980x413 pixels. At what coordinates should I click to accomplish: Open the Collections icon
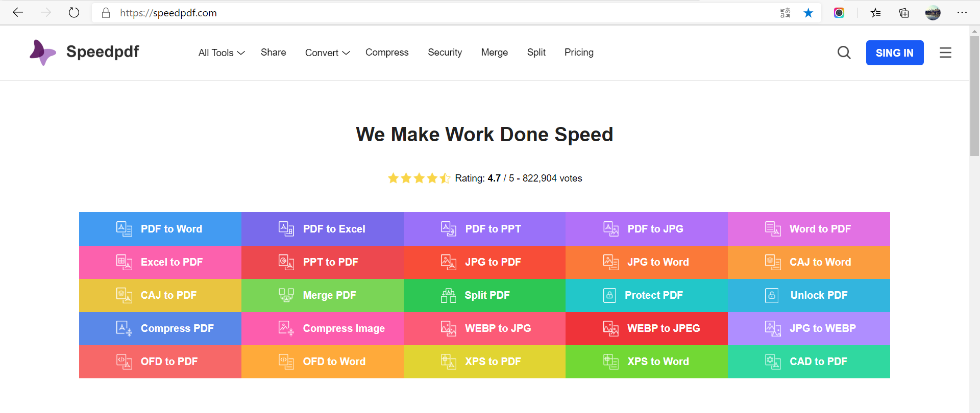[x=904, y=13]
